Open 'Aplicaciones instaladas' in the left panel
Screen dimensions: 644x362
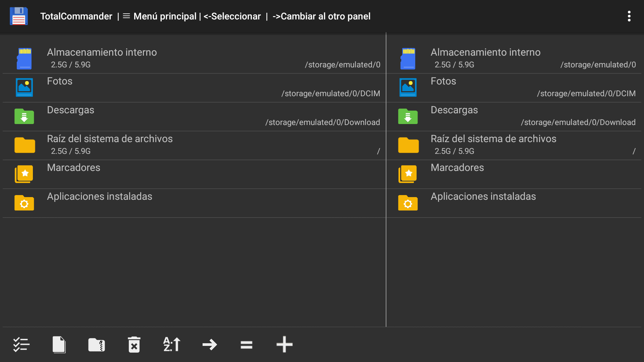click(134, 202)
